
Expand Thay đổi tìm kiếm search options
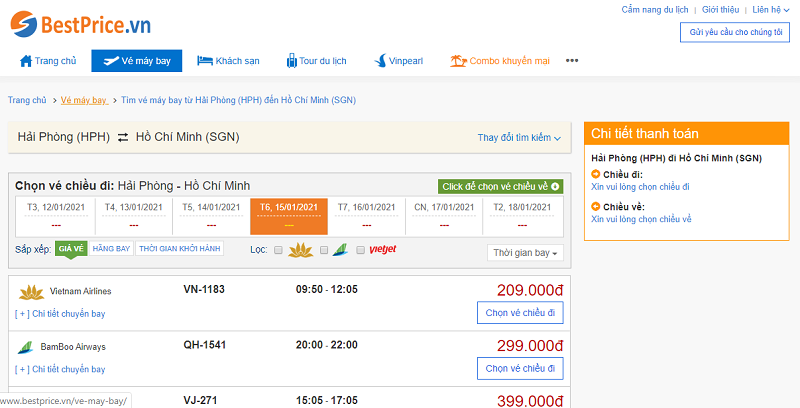[519, 138]
